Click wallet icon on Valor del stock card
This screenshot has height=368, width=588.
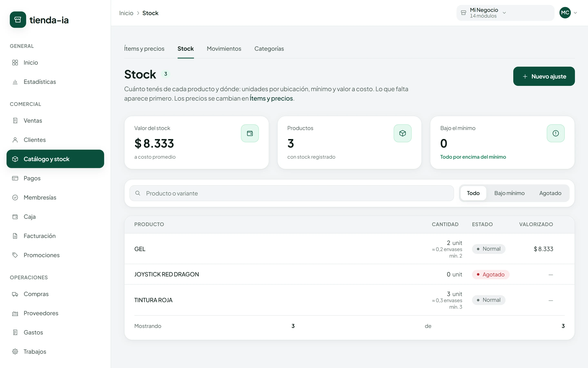pyautogui.click(x=250, y=133)
